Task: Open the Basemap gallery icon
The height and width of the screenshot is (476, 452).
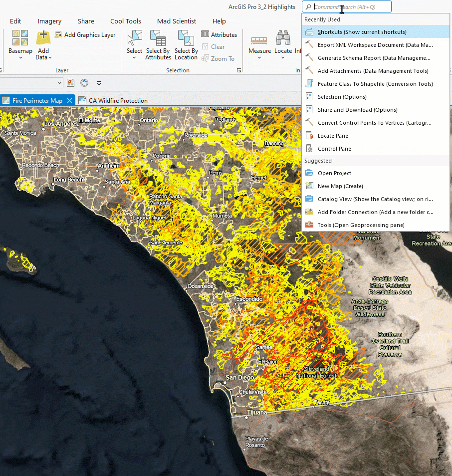Action: 20,37
